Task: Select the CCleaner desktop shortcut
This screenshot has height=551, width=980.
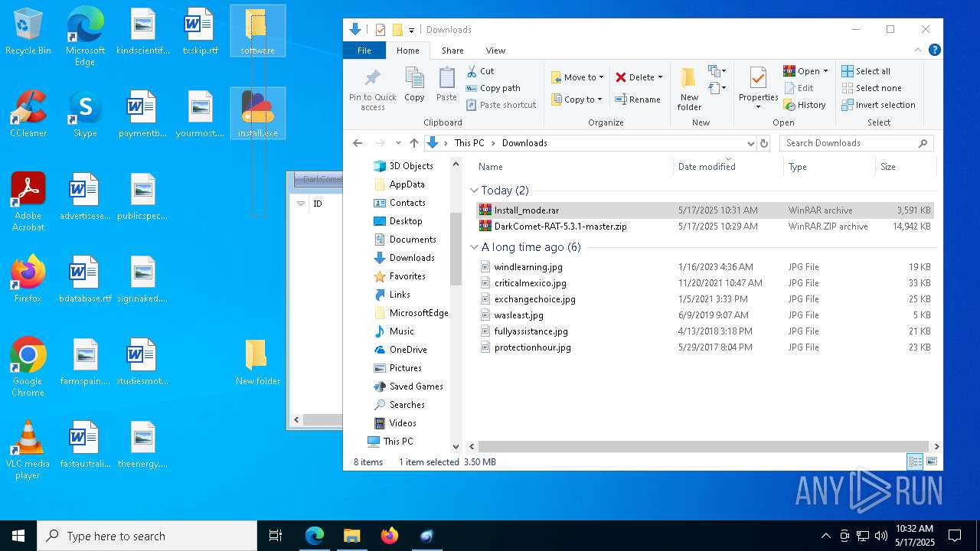Action: tap(28, 113)
